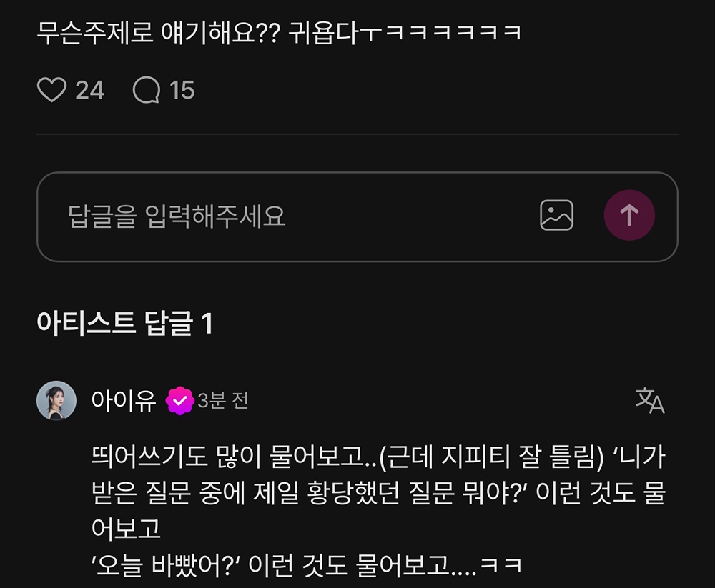The image size is (715, 588).
Task: Select the 아티스트 답글 1 section header
Action: (x=124, y=323)
